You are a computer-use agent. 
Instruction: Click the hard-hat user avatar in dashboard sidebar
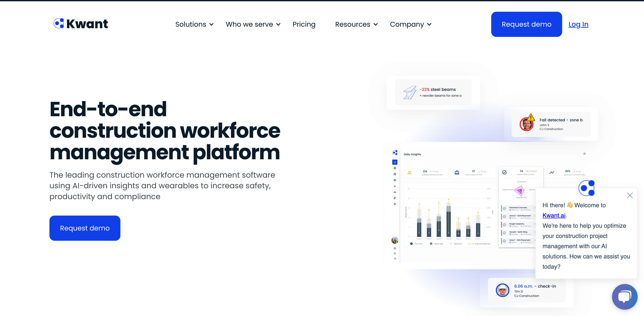click(x=395, y=240)
